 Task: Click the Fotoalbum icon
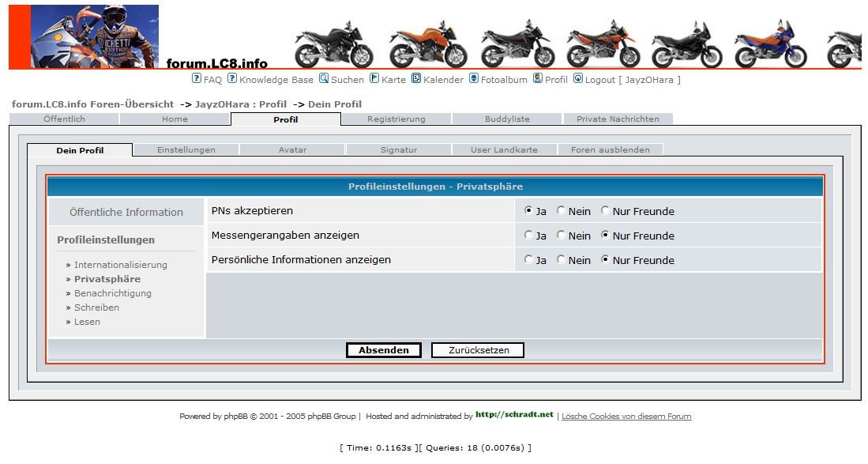click(x=474, y=78)
